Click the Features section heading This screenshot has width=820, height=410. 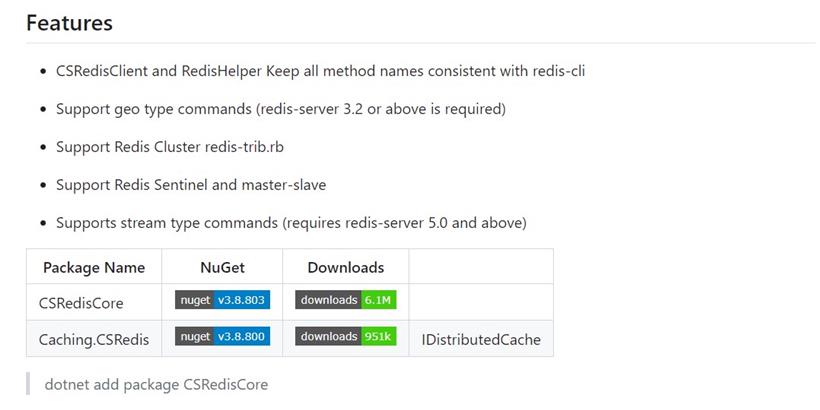tap(70, 23)
